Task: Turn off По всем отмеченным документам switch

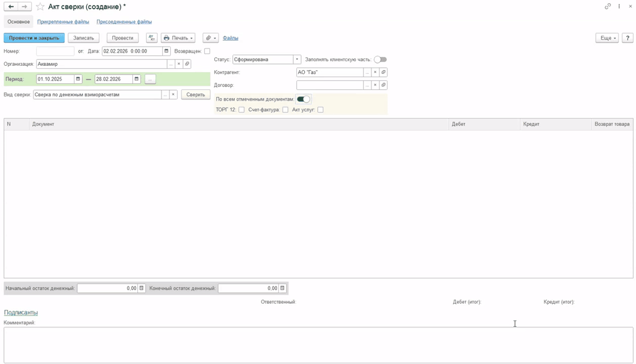Action: pyautogui.click(x=303, y=99)
